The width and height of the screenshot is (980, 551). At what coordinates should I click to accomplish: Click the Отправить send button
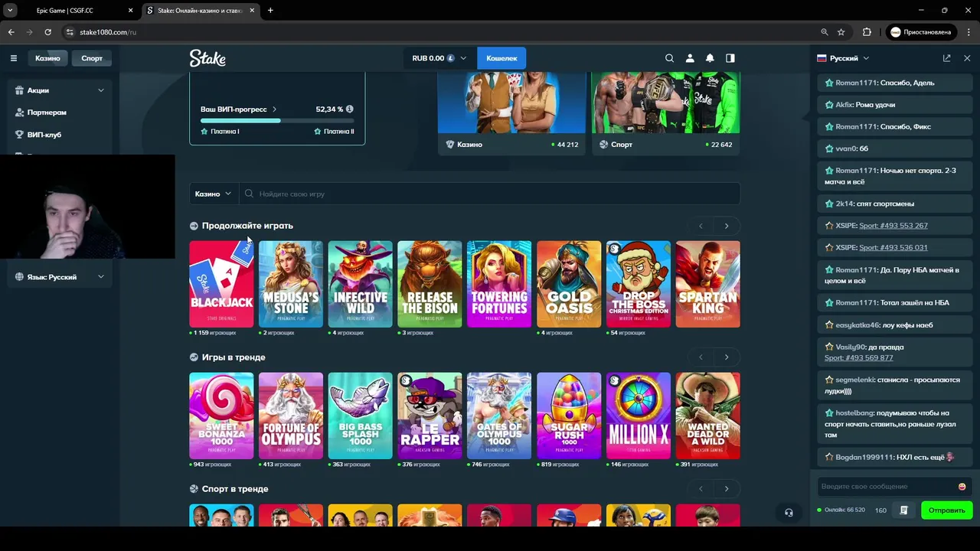click(946, 510)
